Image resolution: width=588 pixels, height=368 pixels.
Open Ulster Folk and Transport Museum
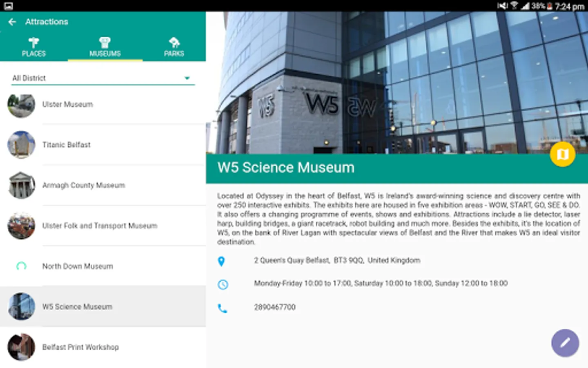(x=103, y=226)
